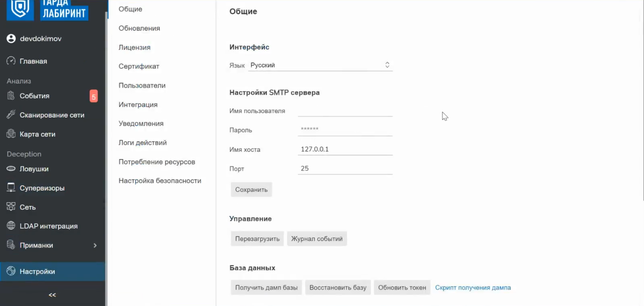Image resolution: width=644 pixels, height=306 pixels.
Task: Click the Перезагрузить button
Action: click(x=257, y=239)
